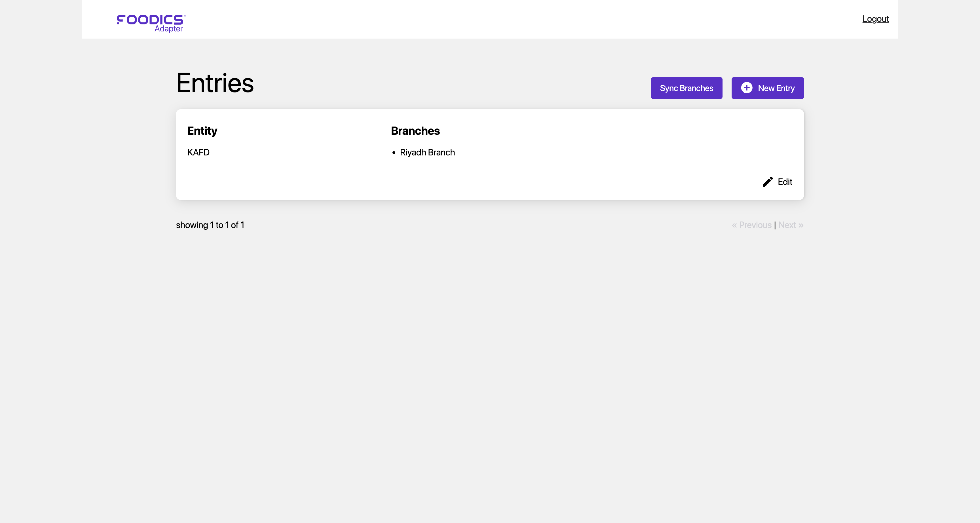Click the plus icon on New Entry button

pyautogui.click(x=747, y=88)
